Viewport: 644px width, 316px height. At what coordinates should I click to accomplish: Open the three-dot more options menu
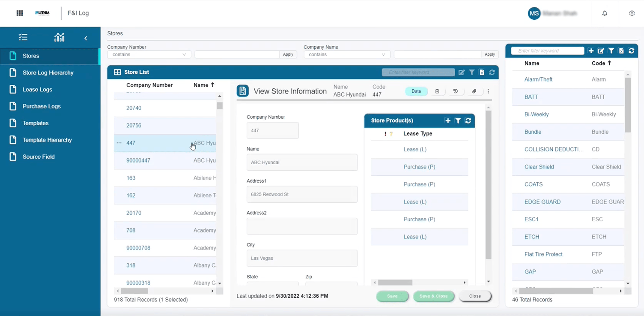(488, 91)
